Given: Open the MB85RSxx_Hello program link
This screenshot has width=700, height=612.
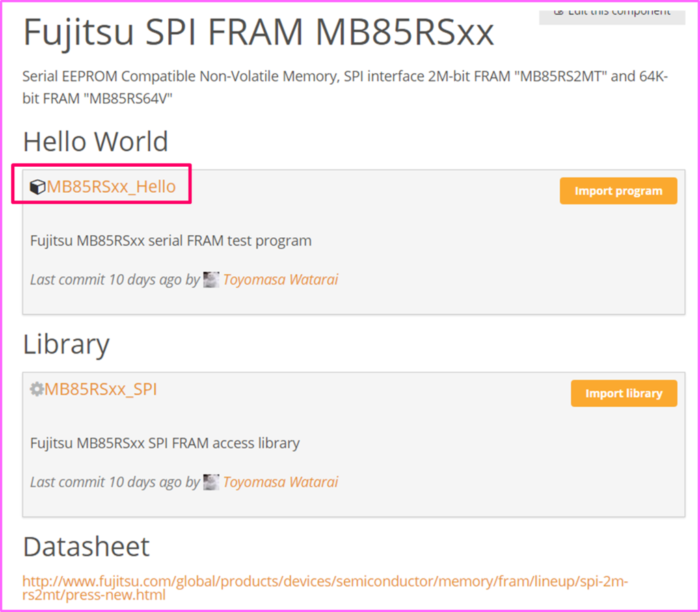Looking at the screenshot, I should 111,186.
